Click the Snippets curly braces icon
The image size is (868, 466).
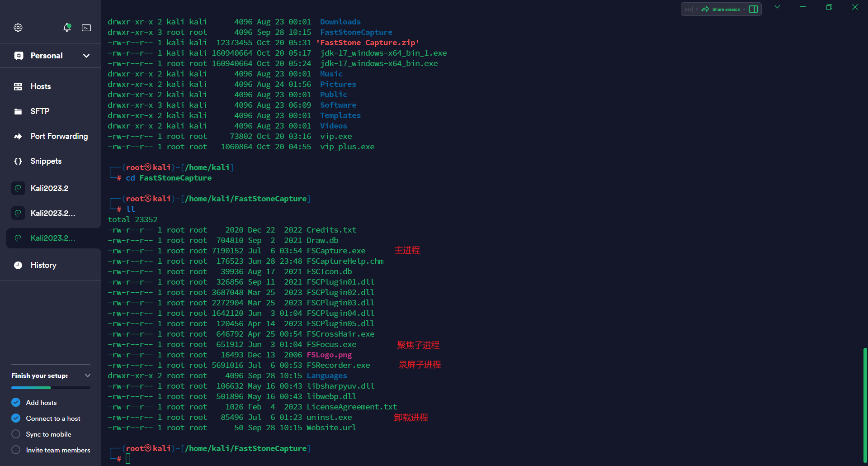(x=18, y=161)
